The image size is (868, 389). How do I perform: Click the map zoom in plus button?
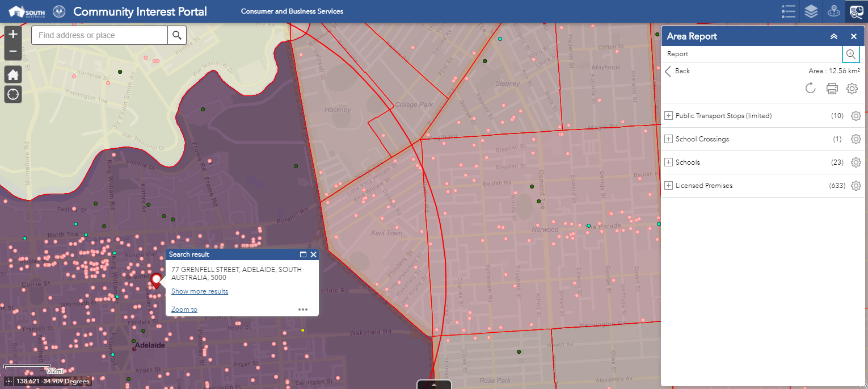(13, 34)
